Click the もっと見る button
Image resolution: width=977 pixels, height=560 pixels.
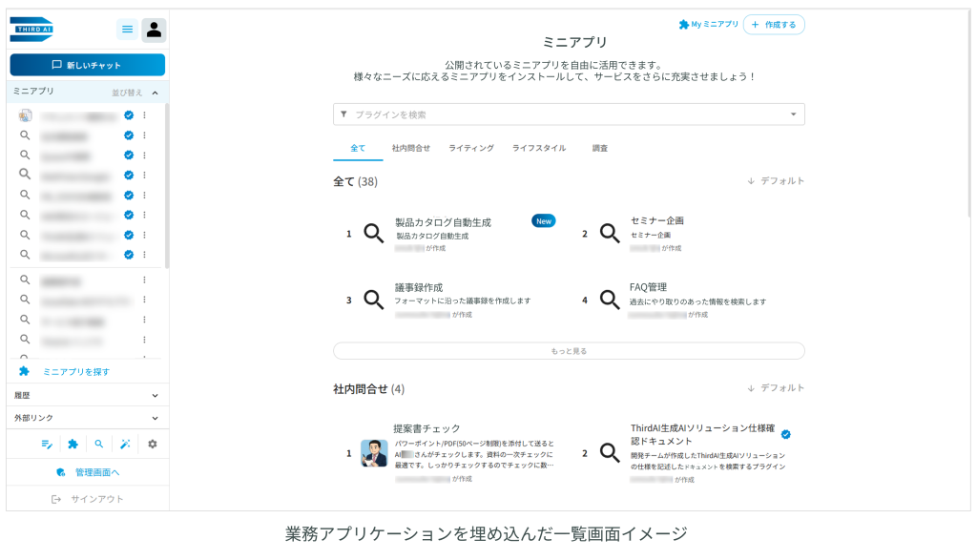click(x=569, y=351)
